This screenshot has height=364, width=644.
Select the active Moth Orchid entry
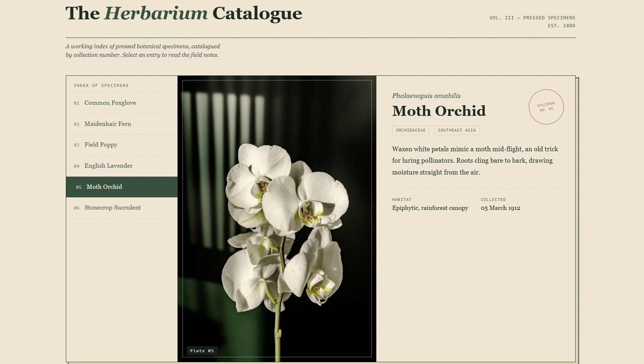click(122, 187)
